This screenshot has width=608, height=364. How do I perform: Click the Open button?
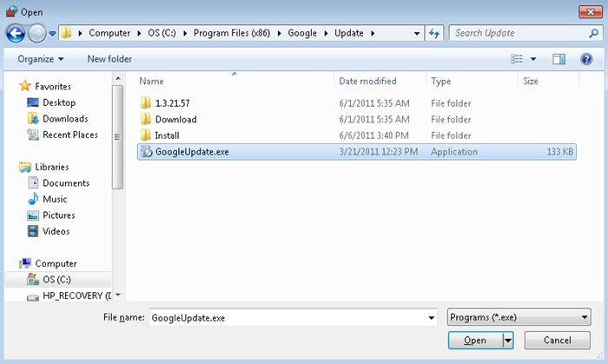tap(475, 341)
